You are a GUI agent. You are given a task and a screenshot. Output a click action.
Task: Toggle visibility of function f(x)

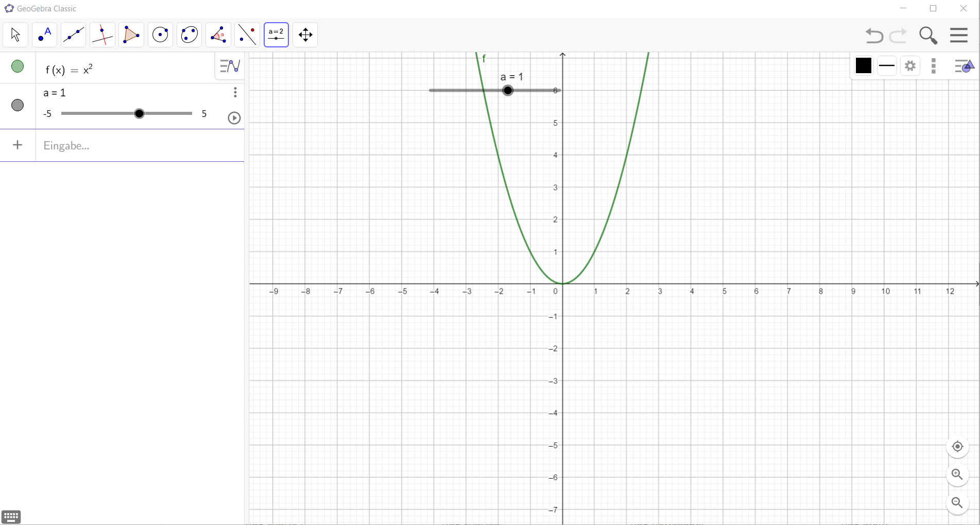[18, 66]
